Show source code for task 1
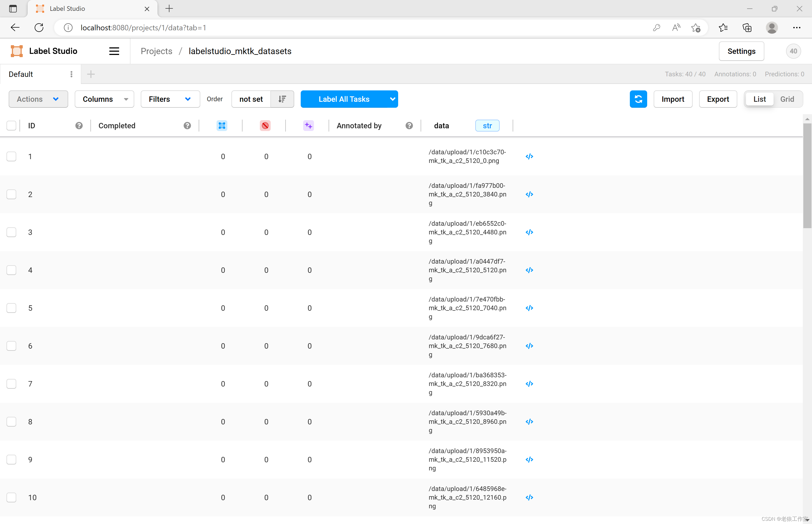 tap(529, 156)
